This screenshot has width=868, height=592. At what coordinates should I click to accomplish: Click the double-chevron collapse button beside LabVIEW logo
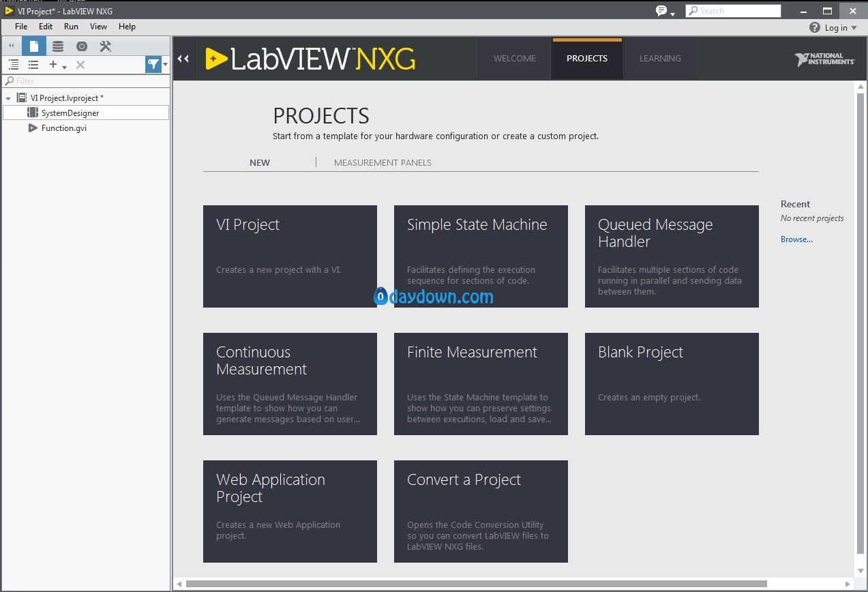(x=183, y=59)
